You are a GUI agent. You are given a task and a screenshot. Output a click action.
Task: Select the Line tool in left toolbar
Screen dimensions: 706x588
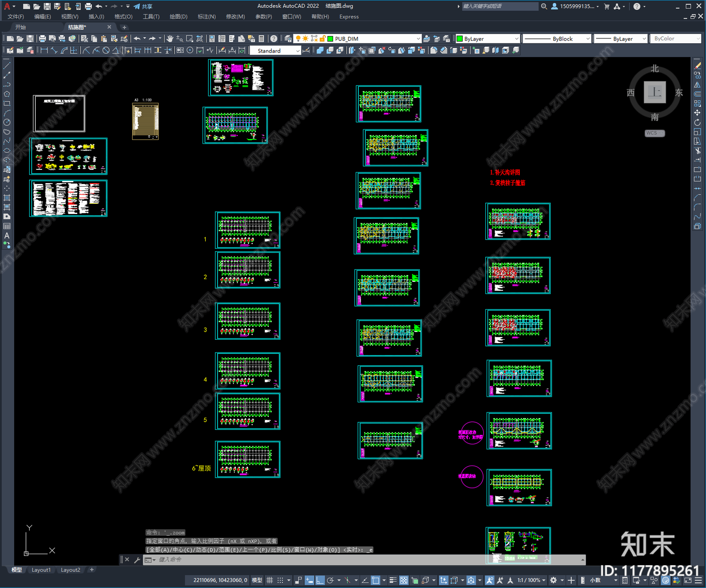pyautogui.click(x=7, y=65)
